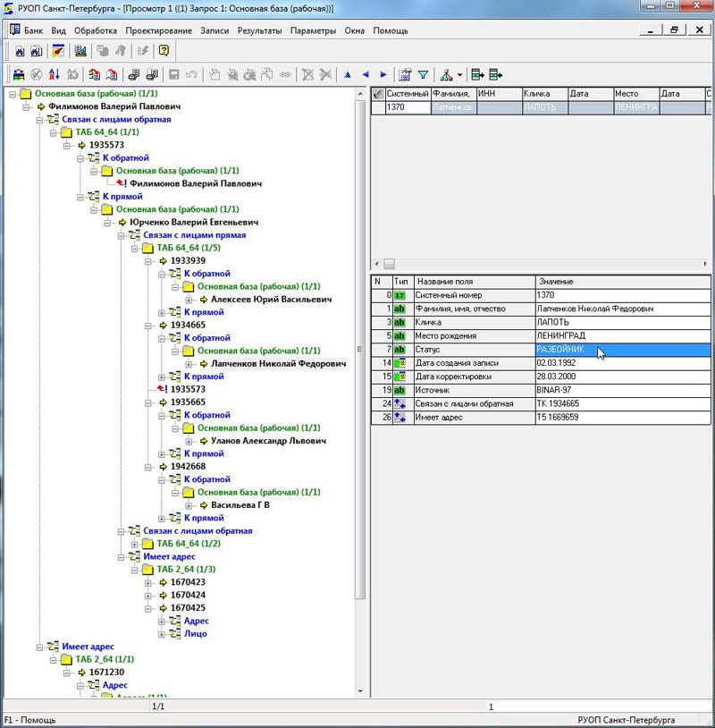
Task: Open the Проектирование menu
Action: point(159,30)
